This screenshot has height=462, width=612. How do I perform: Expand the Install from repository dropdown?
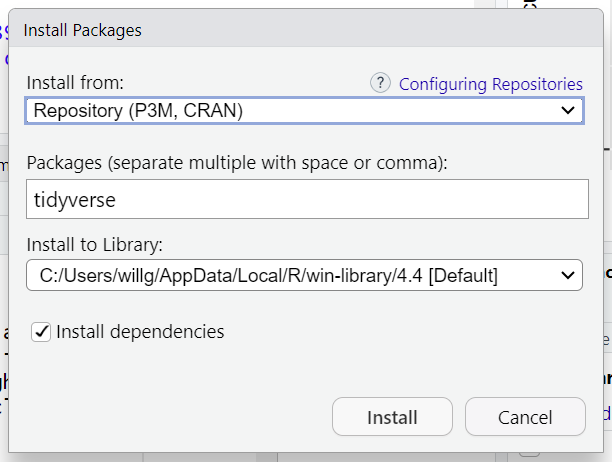pos(304,111)
